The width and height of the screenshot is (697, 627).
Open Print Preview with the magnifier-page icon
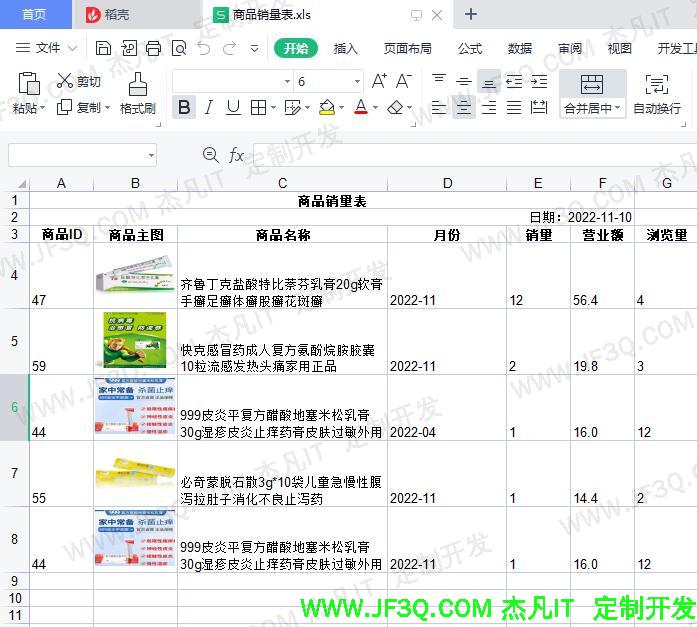[x=179, y=48]
